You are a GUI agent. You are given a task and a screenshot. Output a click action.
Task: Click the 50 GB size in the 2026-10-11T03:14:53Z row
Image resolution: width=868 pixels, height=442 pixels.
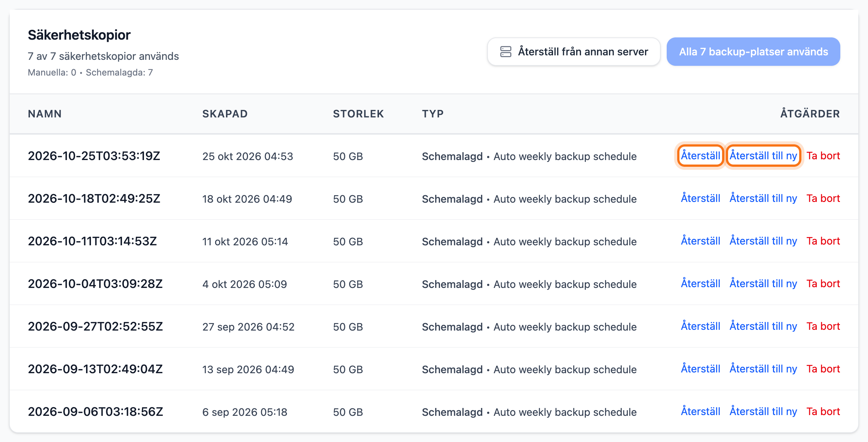coord(348,242)
